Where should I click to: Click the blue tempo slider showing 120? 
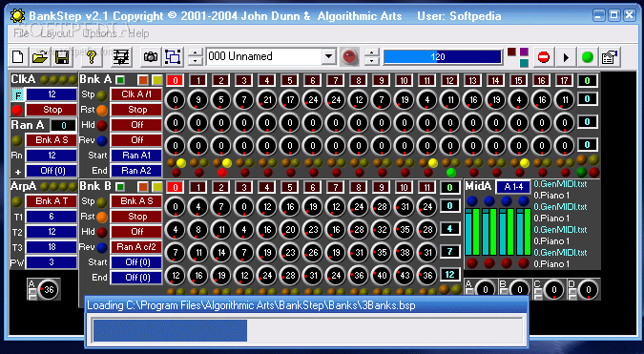[443, 57]
